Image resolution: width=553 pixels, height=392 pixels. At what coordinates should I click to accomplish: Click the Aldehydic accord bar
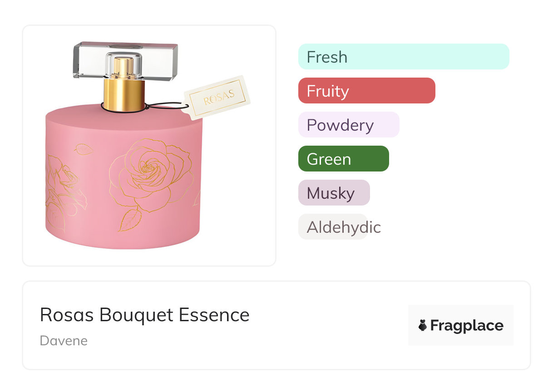(333, 227)
